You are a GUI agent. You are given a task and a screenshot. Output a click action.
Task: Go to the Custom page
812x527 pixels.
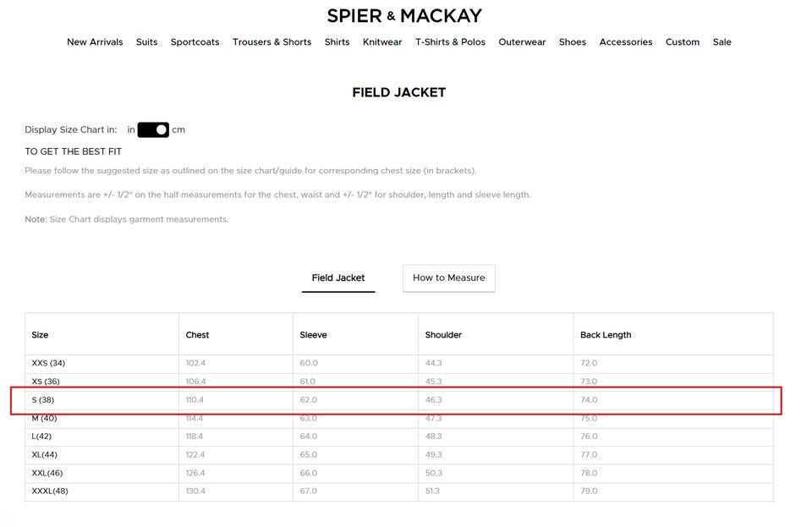click(683, 42)
